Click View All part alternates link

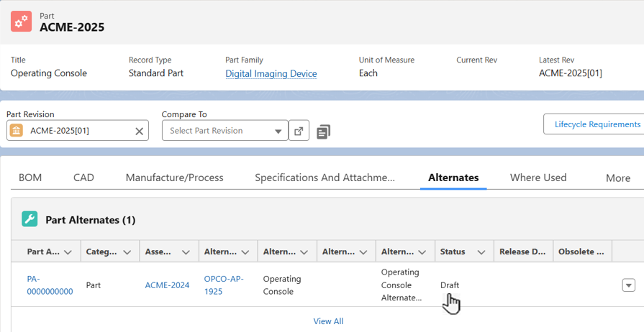click(328, 321)
